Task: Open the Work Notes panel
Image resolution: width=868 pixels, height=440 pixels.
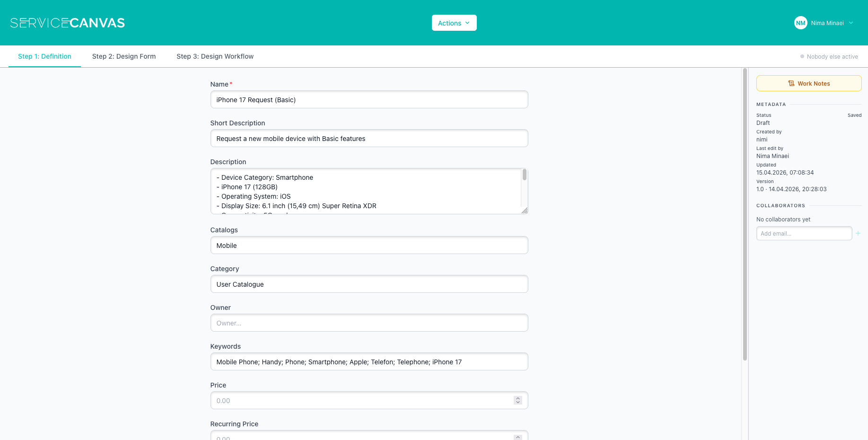Action: 808,83
